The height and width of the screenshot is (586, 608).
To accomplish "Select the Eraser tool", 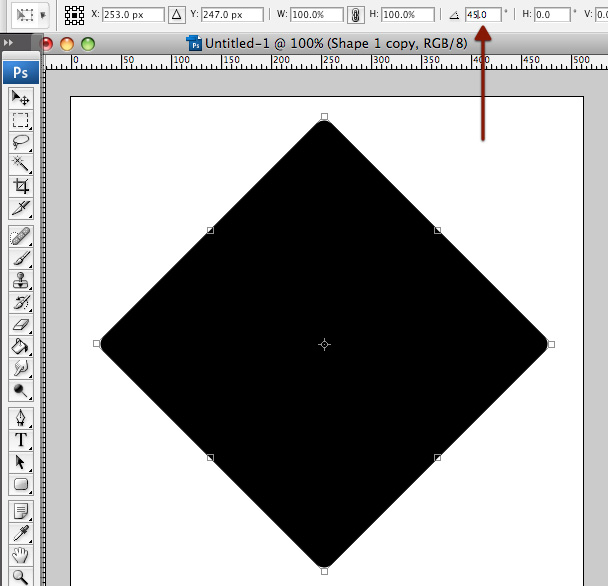I will point(21,325).
